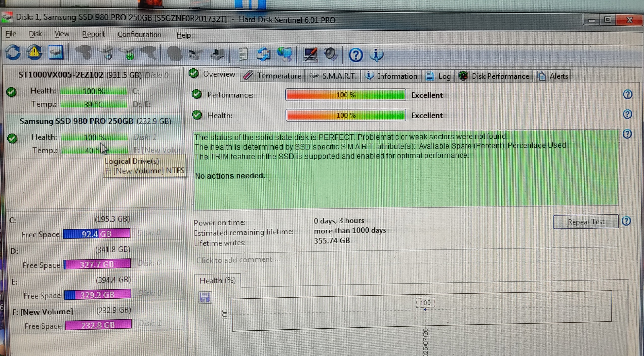This screenshot has height=356, width=644.
Task: Open the Report menu
Action: click(93, 34)
